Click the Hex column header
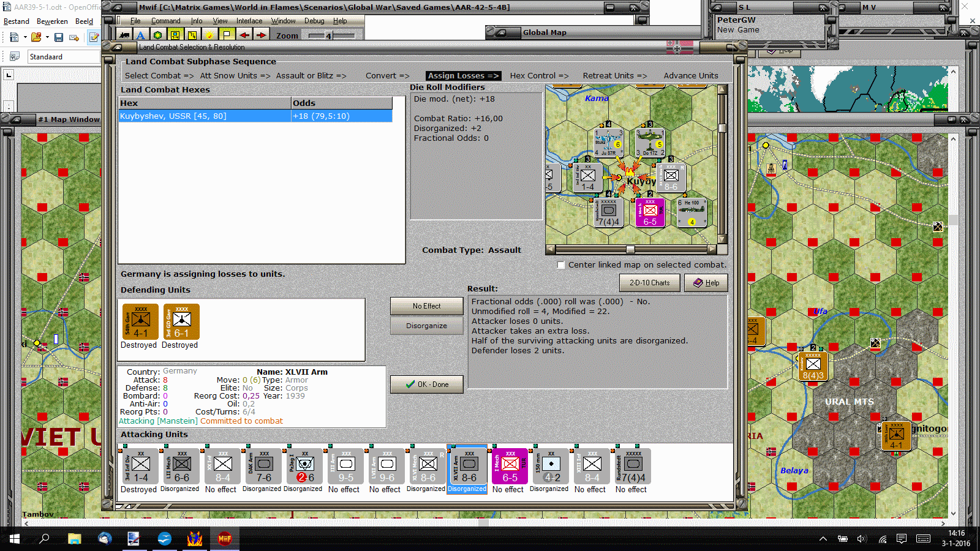The image size is (980, 551). (x=205, y=103)
